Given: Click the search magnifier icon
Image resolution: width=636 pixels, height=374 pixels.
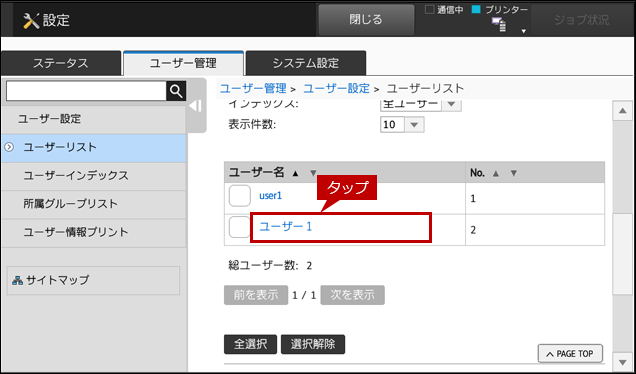Looking at the screenshot, I should [x=176, y=91].
